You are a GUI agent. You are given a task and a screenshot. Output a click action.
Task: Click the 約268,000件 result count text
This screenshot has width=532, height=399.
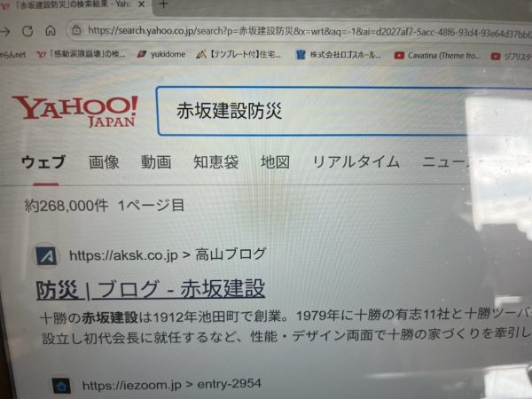[66, 206]
